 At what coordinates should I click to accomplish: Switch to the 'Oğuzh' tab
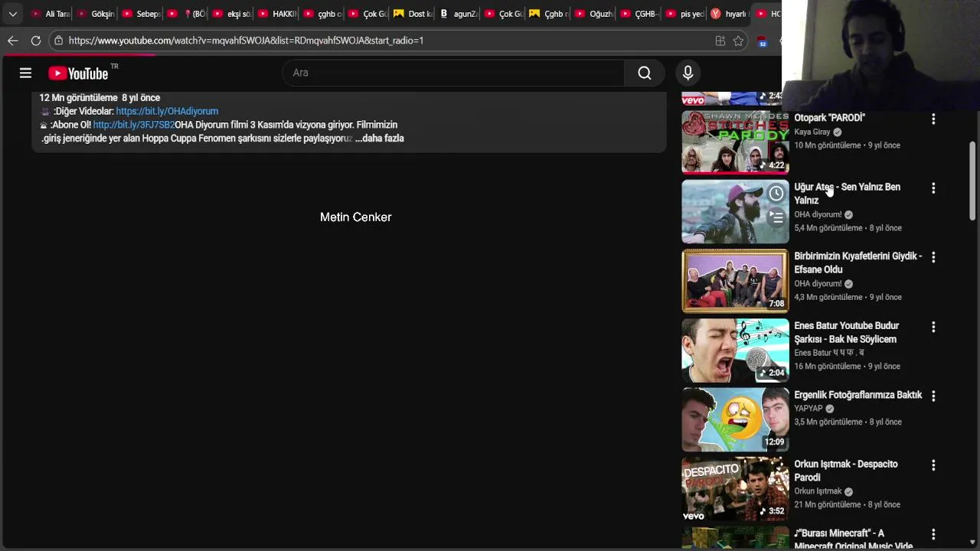[593, 14]
